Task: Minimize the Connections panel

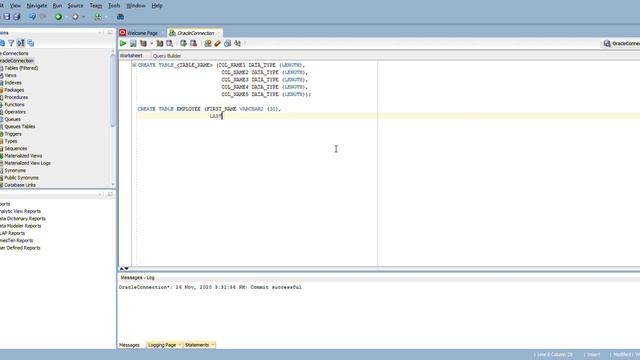Action: pyautogui.click(x=100, y=32)
